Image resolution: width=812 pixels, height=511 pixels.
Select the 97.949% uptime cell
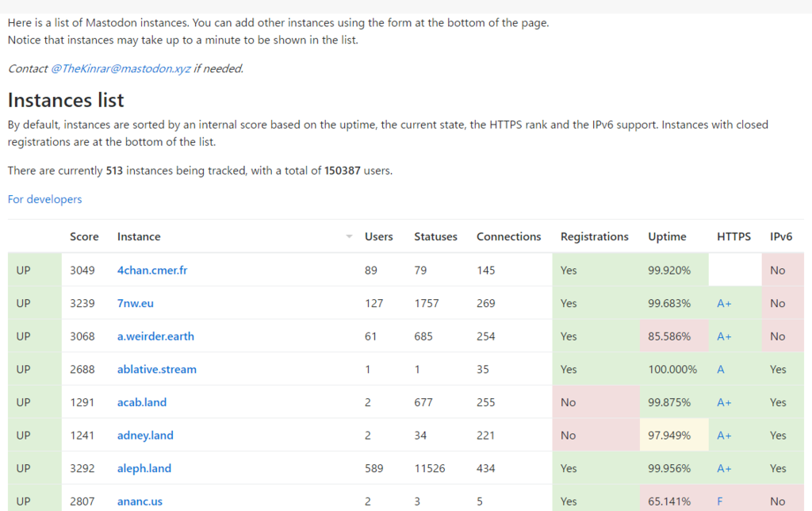click(x=674, y=436)
